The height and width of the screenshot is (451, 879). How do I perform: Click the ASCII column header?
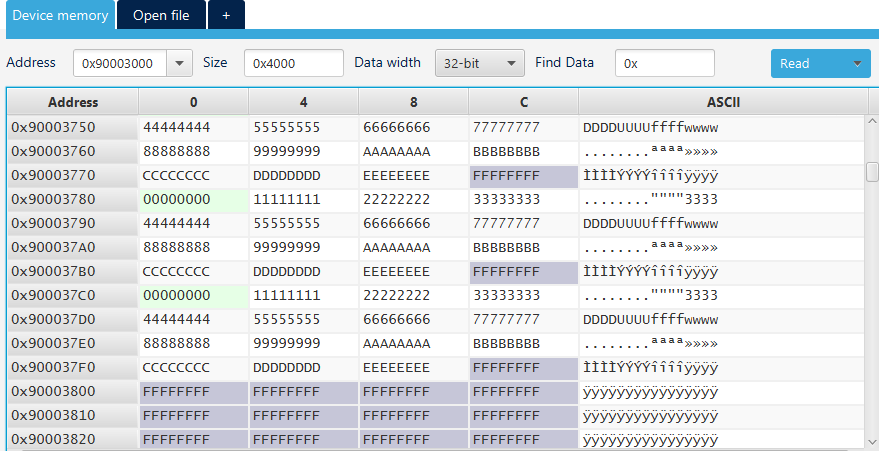723,102
